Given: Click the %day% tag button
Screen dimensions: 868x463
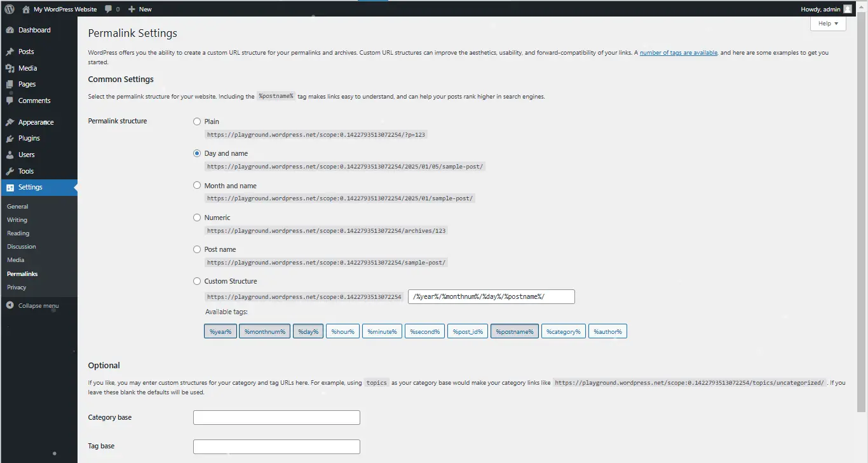Looking at the screenshot, I should click(x=308, y=331).
